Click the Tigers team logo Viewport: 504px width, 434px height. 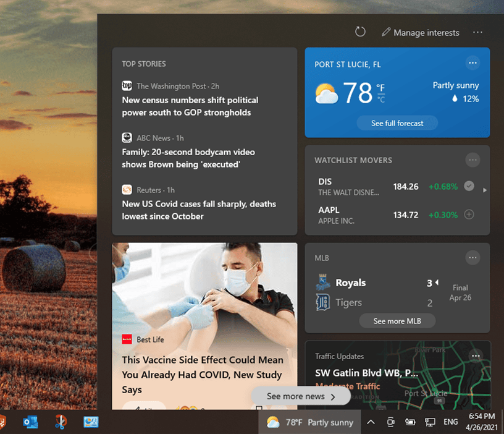click(322, 302)
